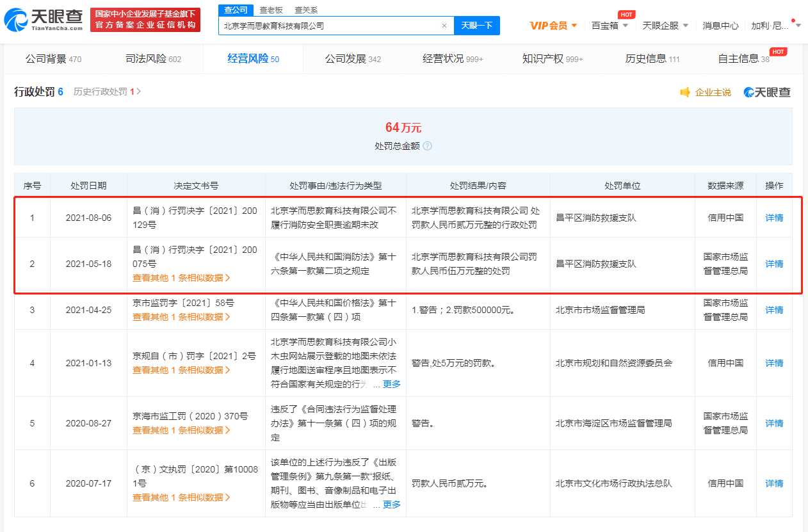This screenshot has width=808, height=532.
Task: Click the 天眼查 watermark logo at right
Action: [x=767, y=92]
